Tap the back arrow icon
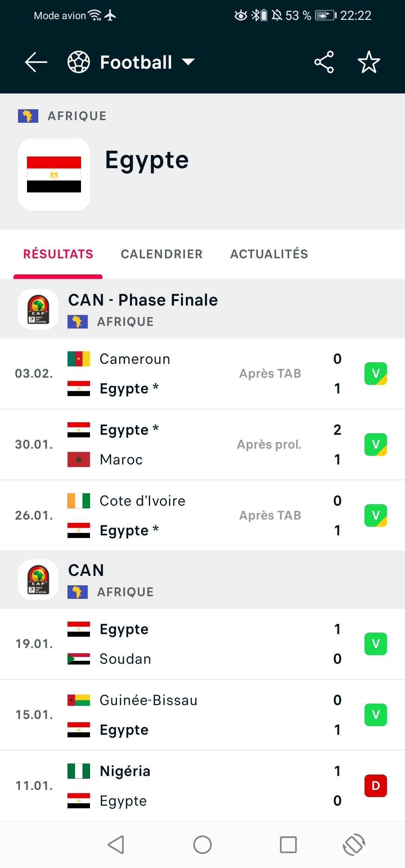This screenshot has width=405, height=868. tap(36, 62)
